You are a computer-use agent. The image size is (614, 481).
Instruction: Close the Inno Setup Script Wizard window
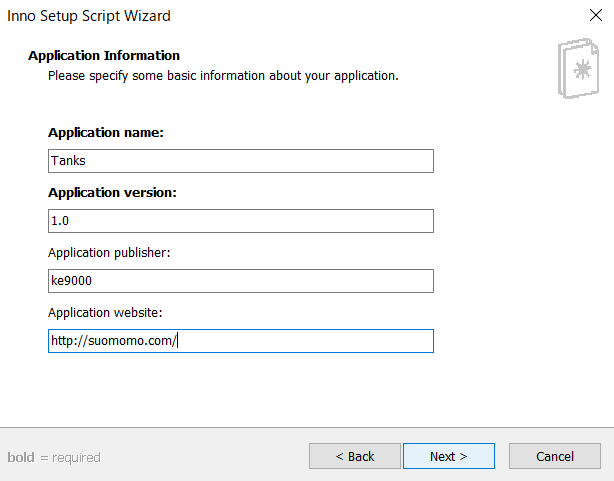(596, 15)
